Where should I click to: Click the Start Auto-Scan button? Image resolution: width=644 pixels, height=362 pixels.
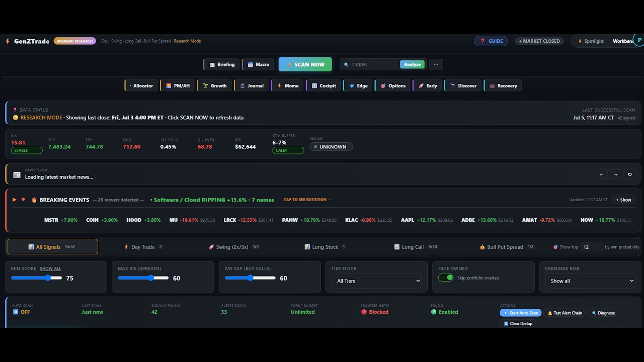[521, 313]
